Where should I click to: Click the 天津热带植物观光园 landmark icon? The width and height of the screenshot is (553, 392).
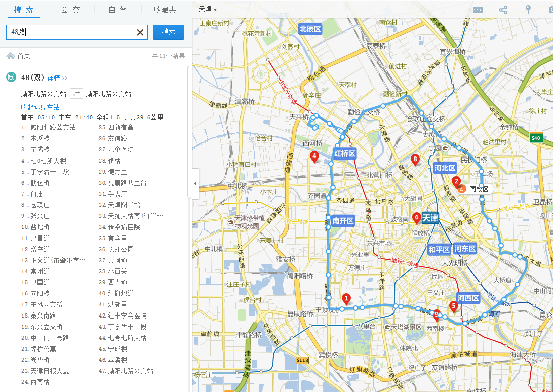click(230, 222)
